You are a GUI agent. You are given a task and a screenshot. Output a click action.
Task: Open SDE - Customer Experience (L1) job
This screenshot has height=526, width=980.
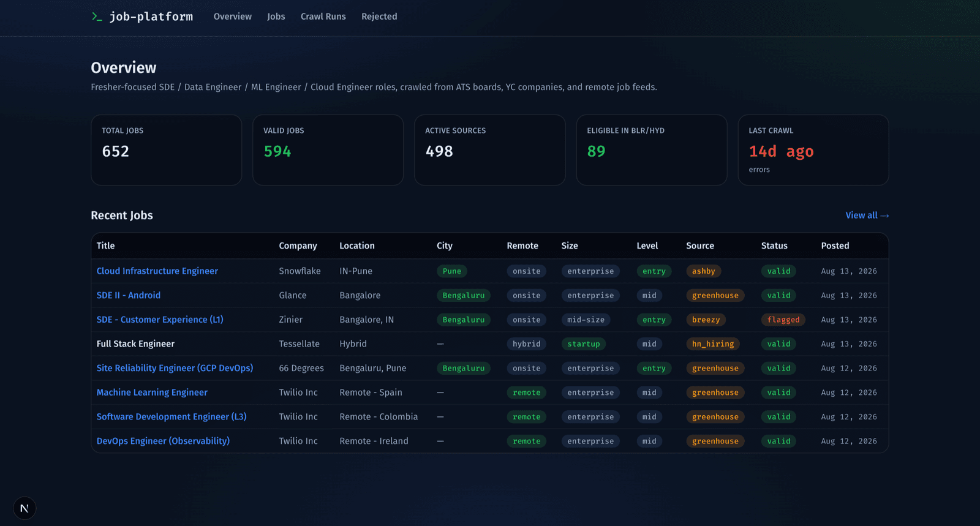pyautogui.click(x=160, y=320)
